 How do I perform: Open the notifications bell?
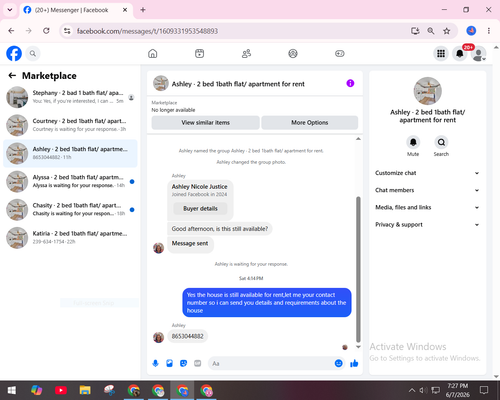click(460, 53)
